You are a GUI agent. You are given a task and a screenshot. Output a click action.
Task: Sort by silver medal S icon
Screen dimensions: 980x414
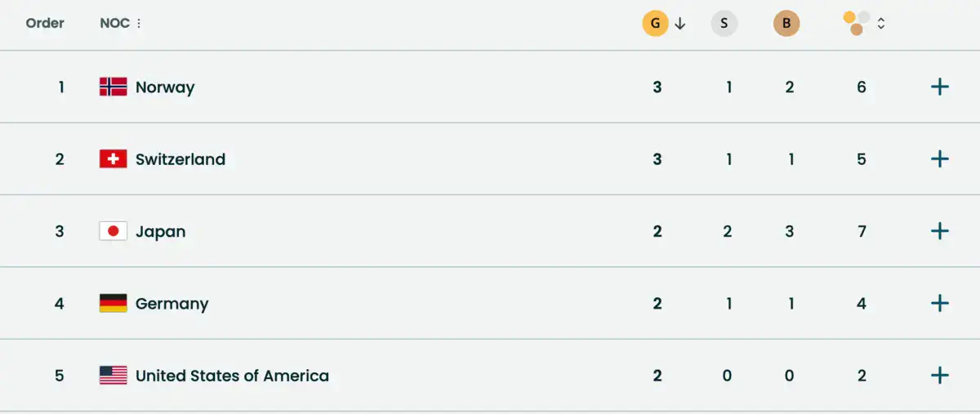(x=724, y=24)
